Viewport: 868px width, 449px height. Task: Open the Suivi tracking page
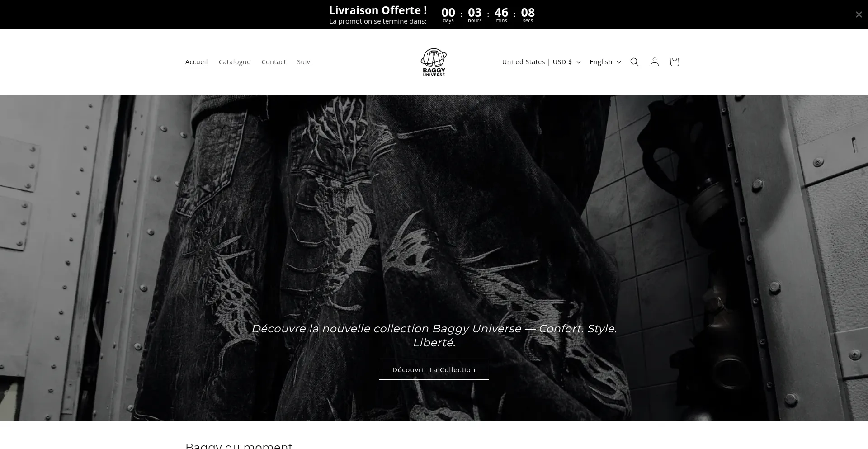click(304, 62)
